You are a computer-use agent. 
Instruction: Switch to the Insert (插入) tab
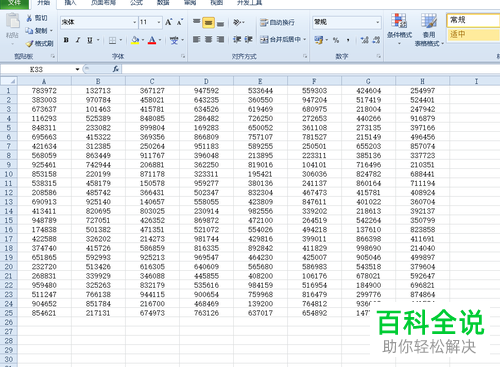[x=70, y=3]
